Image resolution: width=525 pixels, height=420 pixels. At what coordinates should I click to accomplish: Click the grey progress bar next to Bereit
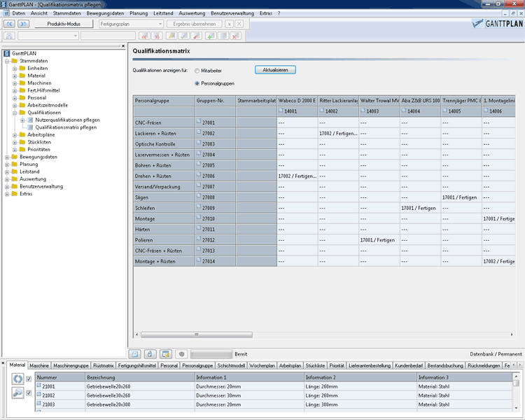[211, 354]
